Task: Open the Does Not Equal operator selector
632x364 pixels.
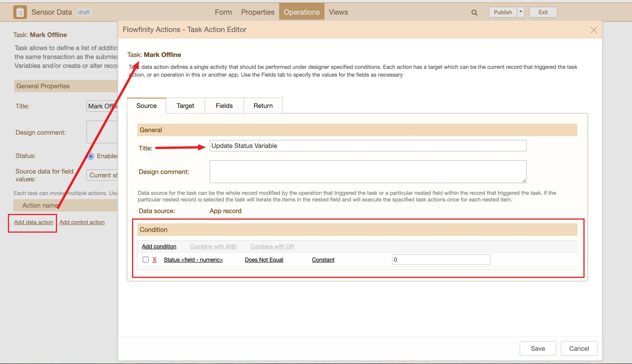Action: pos(264,260)
